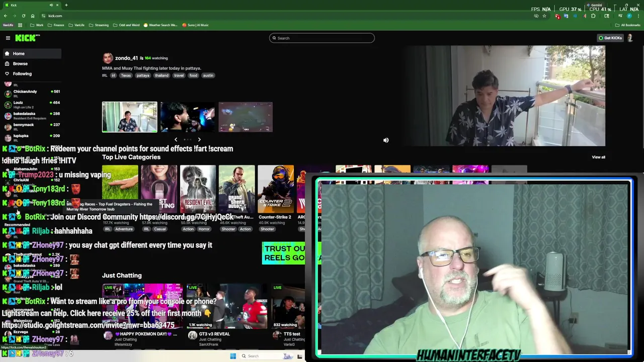Image resolution: width=644 pixels, height=362 pixels.
Task: Open Loulz channel in sidebar
Action: (x=32, y=105)
